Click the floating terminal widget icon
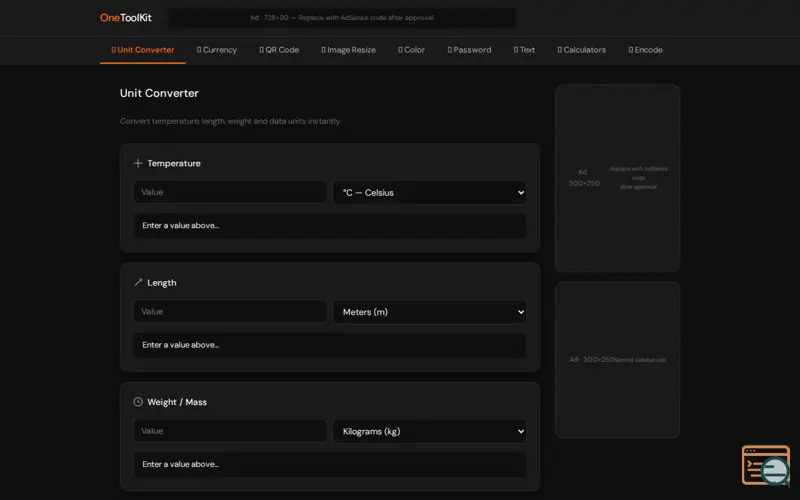The width and height of the screenshot is (800, 500). coord(766,465)
